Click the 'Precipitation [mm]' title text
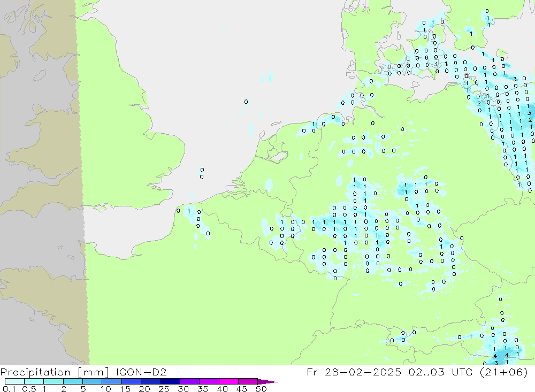 pyautogui.click(x=55, y=372)
